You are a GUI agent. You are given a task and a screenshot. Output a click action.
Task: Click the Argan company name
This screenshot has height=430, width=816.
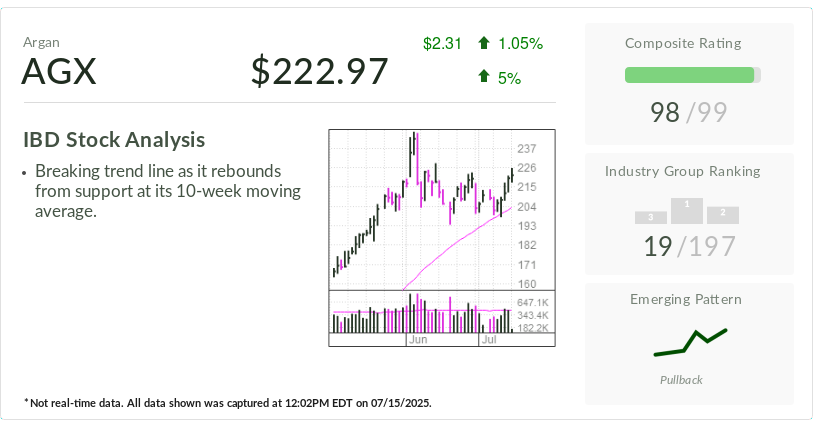pyautogui.click(x=41, y=42)
